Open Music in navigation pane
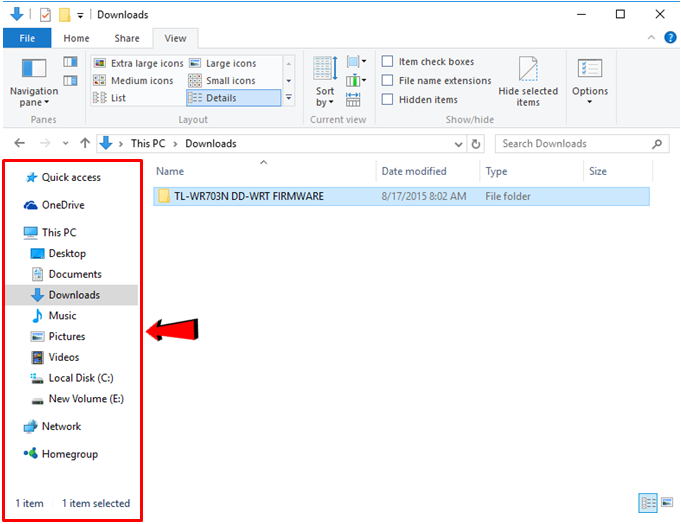The image size is (681, 524). [x=54, y=316]
